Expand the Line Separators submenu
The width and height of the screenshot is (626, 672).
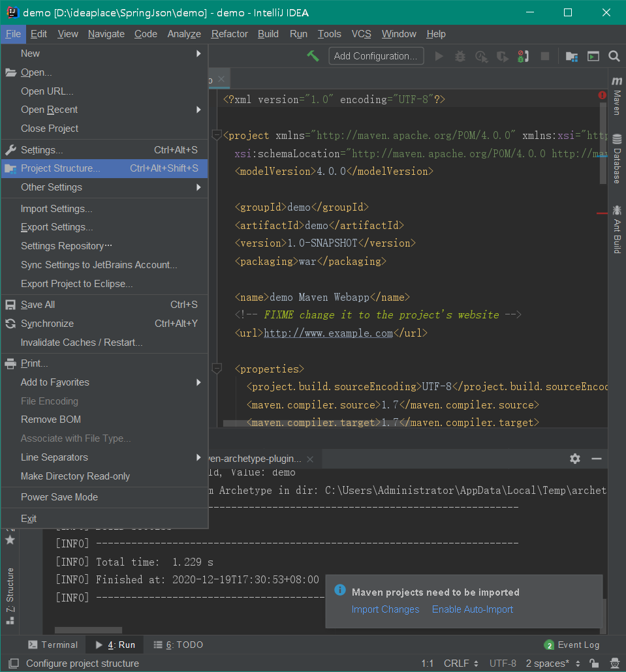[x=104, y=457]
